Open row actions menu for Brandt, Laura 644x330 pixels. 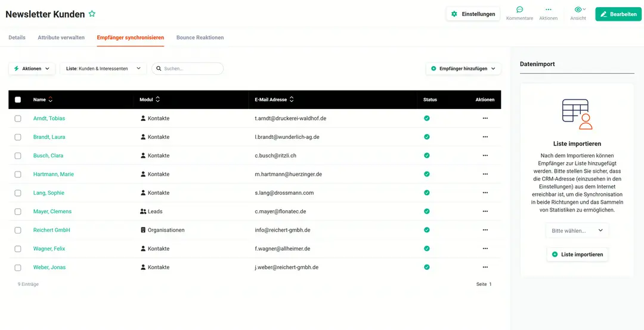(485, 137)
